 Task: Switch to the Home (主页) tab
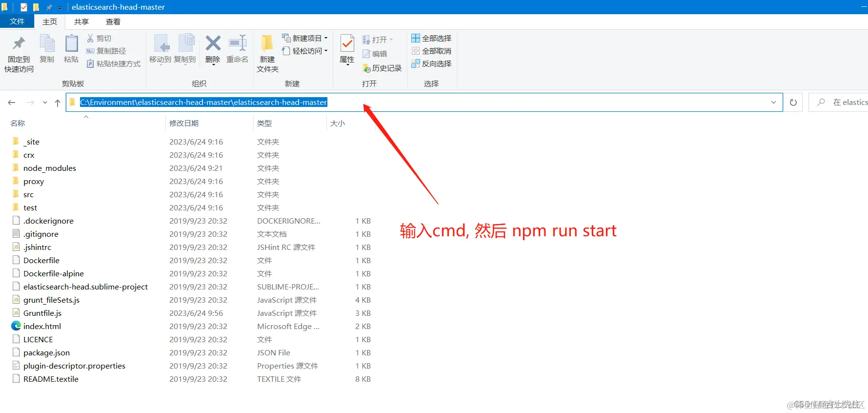click(x=50, y=21)
